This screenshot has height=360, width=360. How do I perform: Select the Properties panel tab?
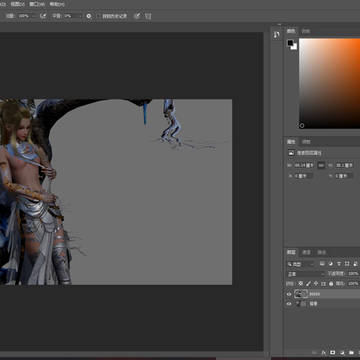tap(291, 142)
